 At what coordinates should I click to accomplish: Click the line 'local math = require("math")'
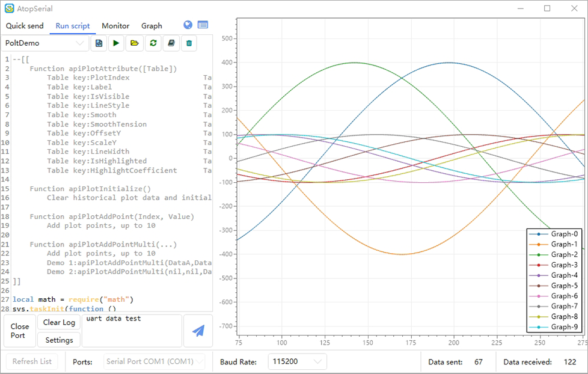pos(73,299)
